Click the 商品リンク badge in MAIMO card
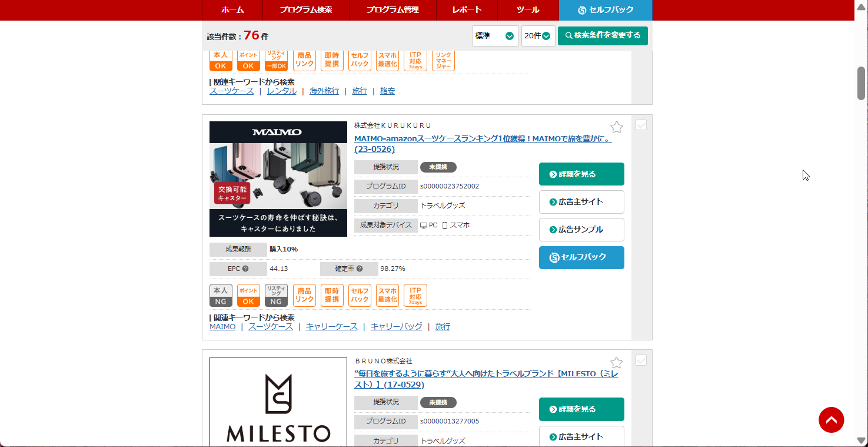This screenshot has height=447, width=868. 304,296
